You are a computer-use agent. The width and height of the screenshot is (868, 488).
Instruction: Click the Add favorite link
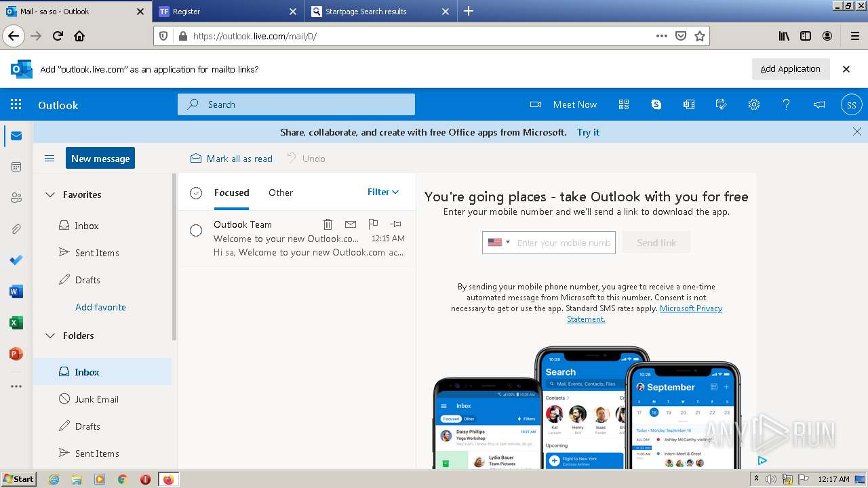click(100, 307)
